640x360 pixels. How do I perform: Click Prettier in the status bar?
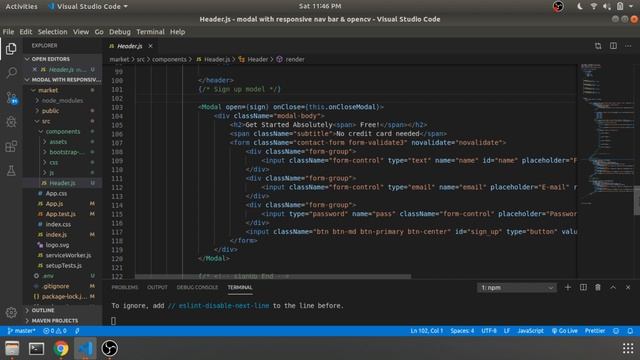pyautogui.click(x=595, y=331)
